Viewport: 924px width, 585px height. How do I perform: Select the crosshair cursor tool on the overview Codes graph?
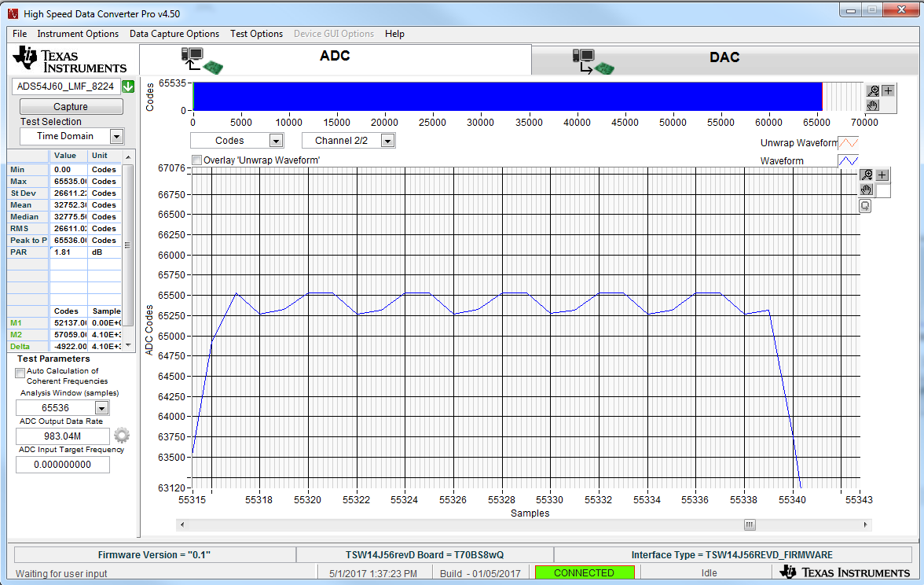[888, 91]
